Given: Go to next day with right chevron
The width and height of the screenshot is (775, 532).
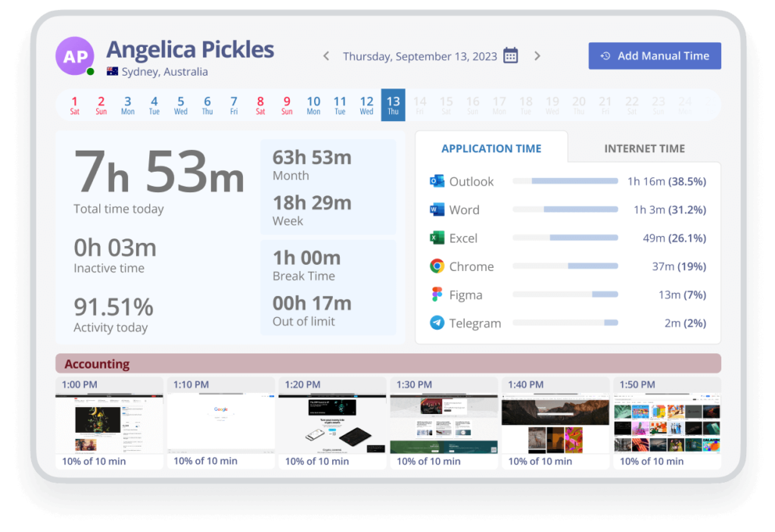Looking at the screenshot, I should click(537, 56).
